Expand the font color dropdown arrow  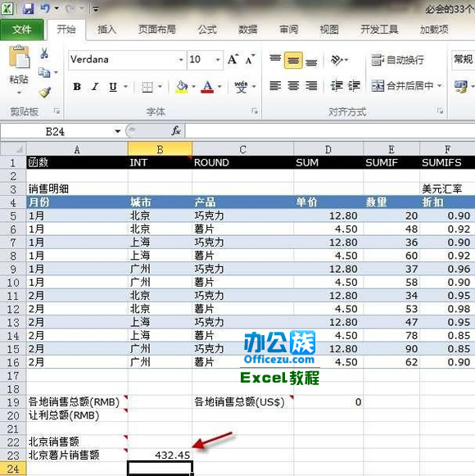tap(219, 87)
